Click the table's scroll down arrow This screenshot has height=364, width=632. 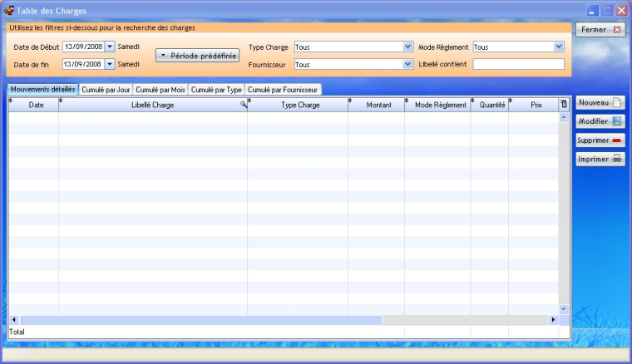click(564, 309)
